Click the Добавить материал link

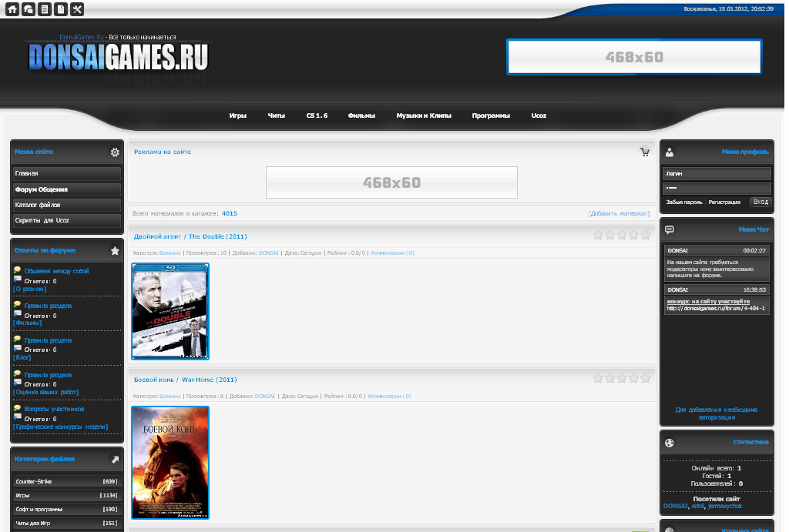[x=619, y=214]
